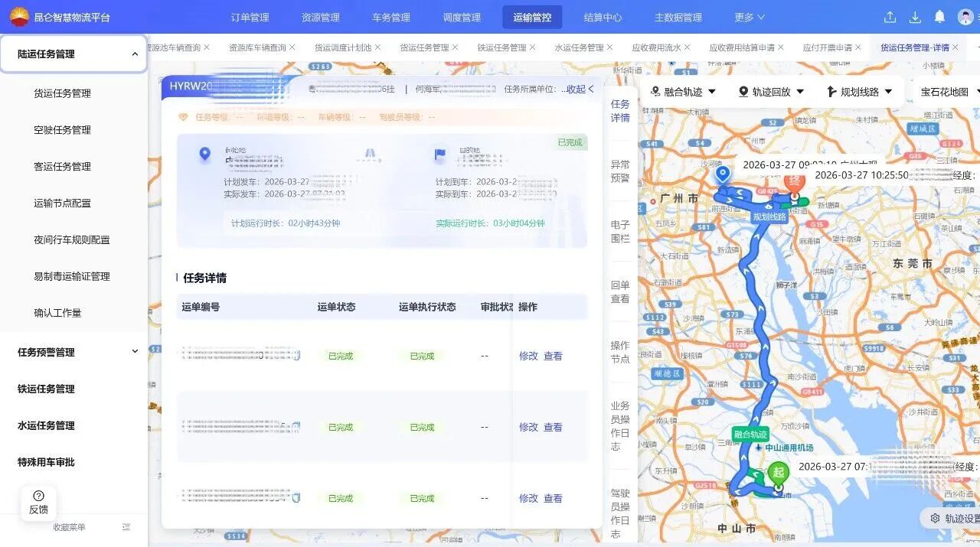Open the notification bell
Screen dimensions: 980x547
pyautogui.click(x=939, y=17)
